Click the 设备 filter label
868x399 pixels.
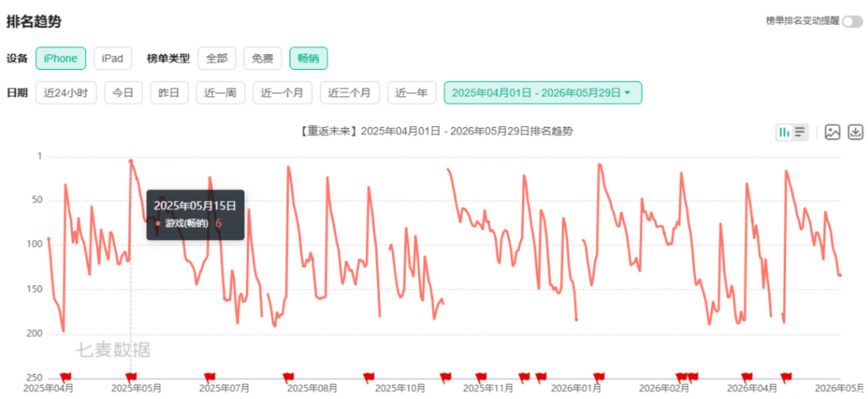click(x=17, y=58)
